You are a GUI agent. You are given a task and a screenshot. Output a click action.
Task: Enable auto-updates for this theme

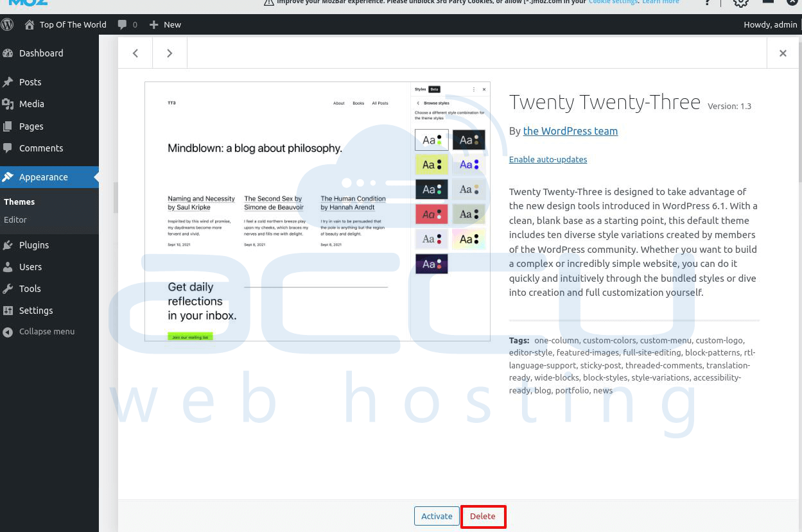pyautogui.click(x=548, y=159)
